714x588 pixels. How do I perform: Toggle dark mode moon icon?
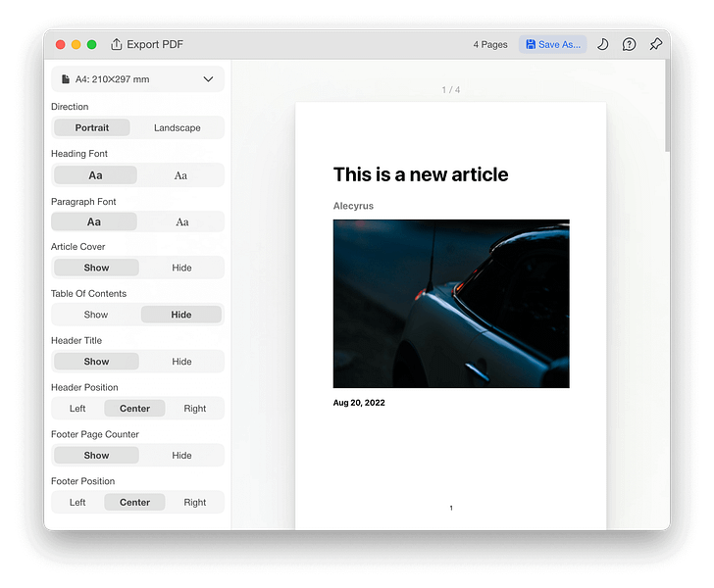click(602, 44)
